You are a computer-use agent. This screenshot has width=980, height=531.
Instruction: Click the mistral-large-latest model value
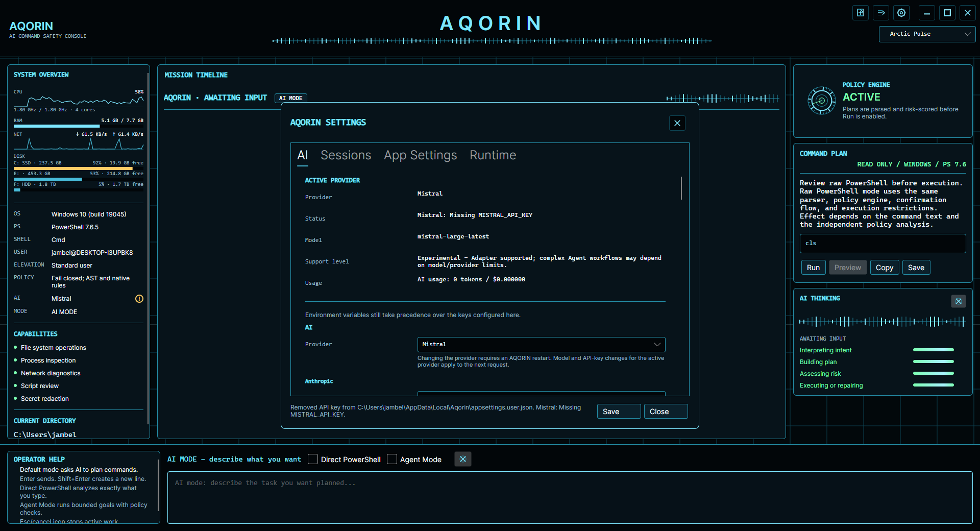point(453,236)
